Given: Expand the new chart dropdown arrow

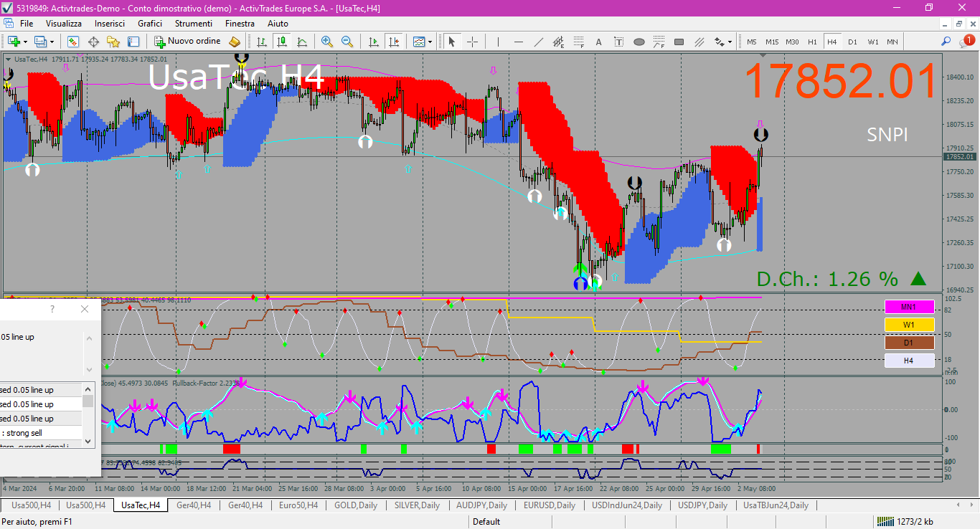Looking at the screenshot, I should tap(25, 42).
